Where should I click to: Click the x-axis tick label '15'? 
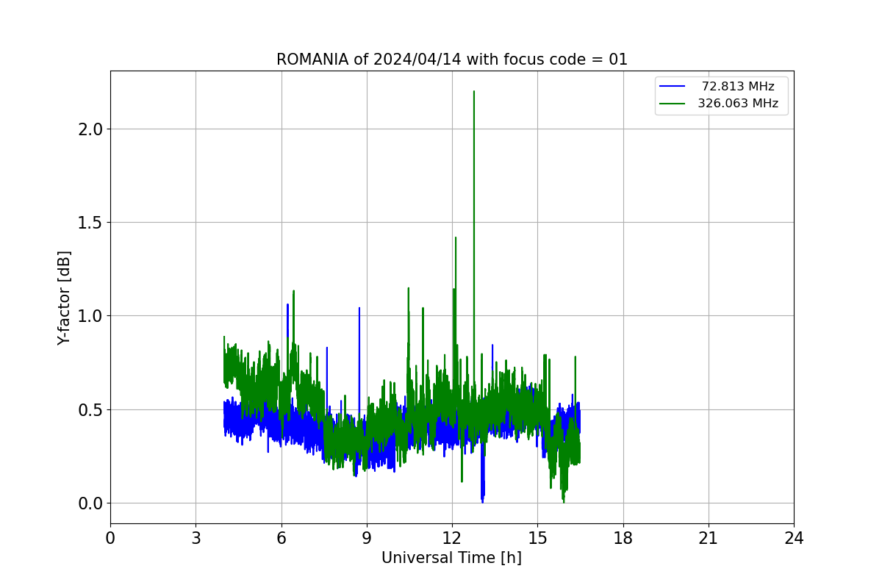tap(537, 538)
